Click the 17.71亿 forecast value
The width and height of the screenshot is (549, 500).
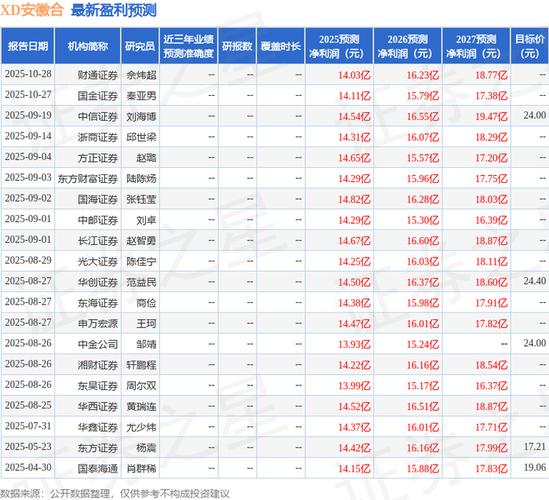pos(491,427)
